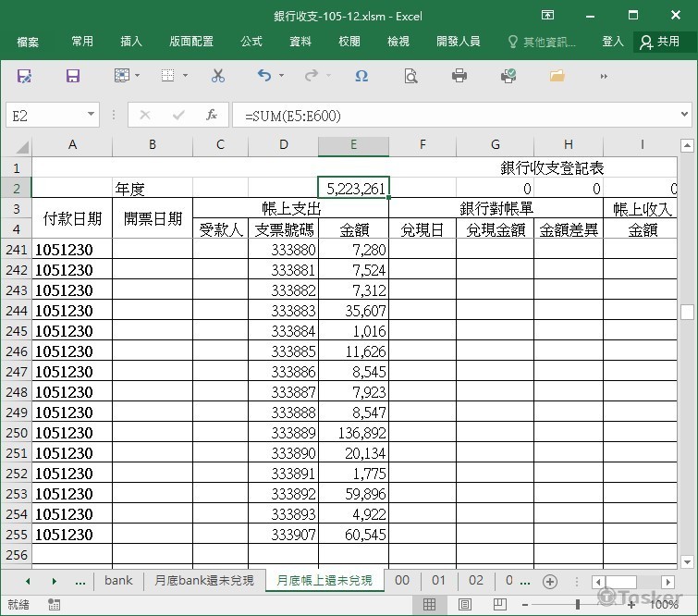Viewport: 698px width, 616px height.
Task: Show more quick access toolbar commands
Action: tap(604, 77)
